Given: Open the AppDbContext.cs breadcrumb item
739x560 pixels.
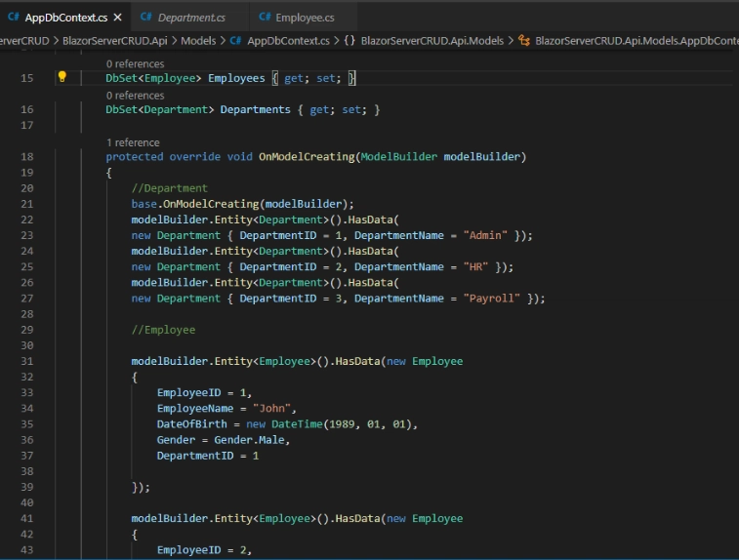Looking at the screenshot, I should click(x=289, y=40).
